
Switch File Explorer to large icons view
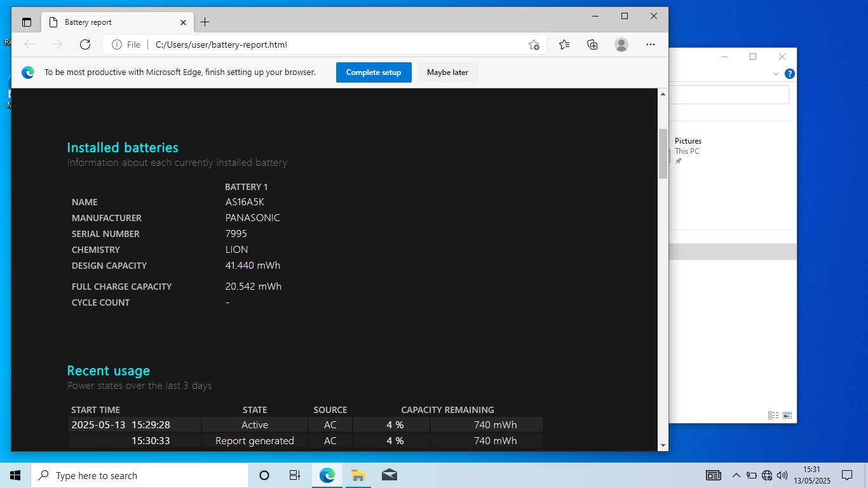tap(787, 415)
